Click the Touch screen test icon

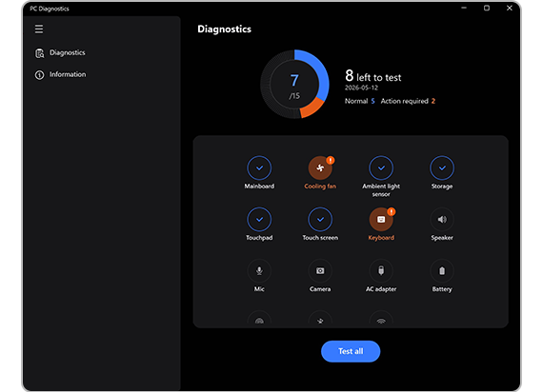(x=320, y=220)
